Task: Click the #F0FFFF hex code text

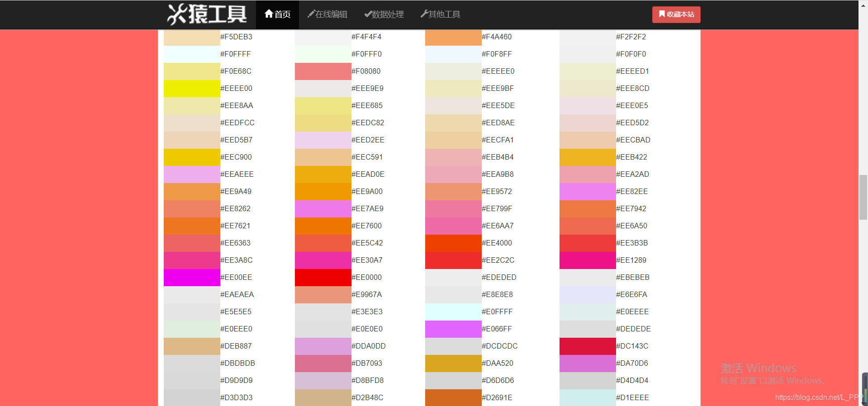Action: pos(235,54)
